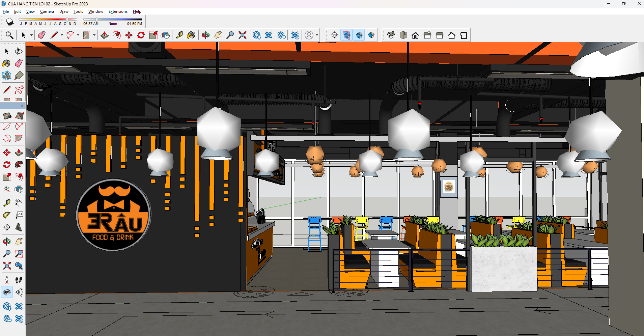Activate the Dimensions tool

click(x=19, y=203)
